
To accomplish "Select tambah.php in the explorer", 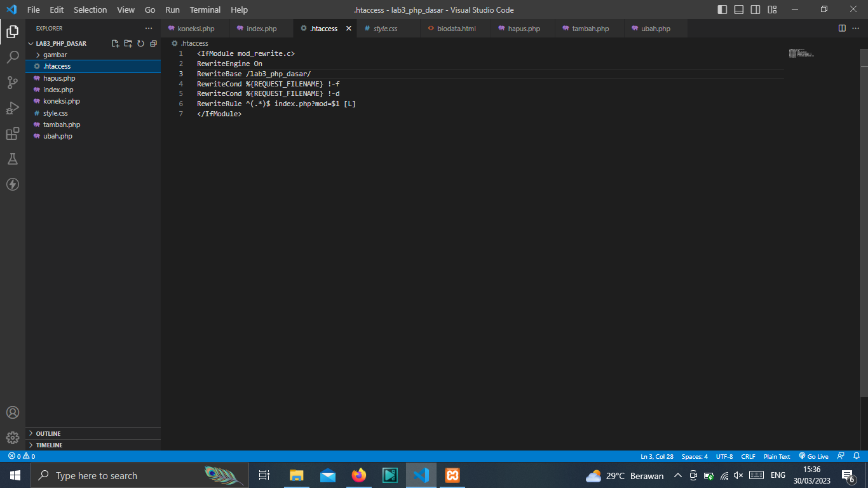I will [x=93, y=125].
